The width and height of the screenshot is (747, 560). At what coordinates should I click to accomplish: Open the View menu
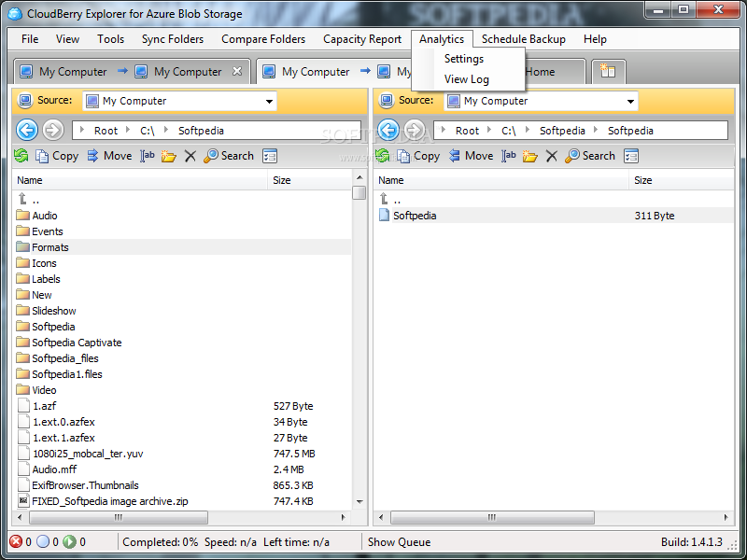(67, 39)
